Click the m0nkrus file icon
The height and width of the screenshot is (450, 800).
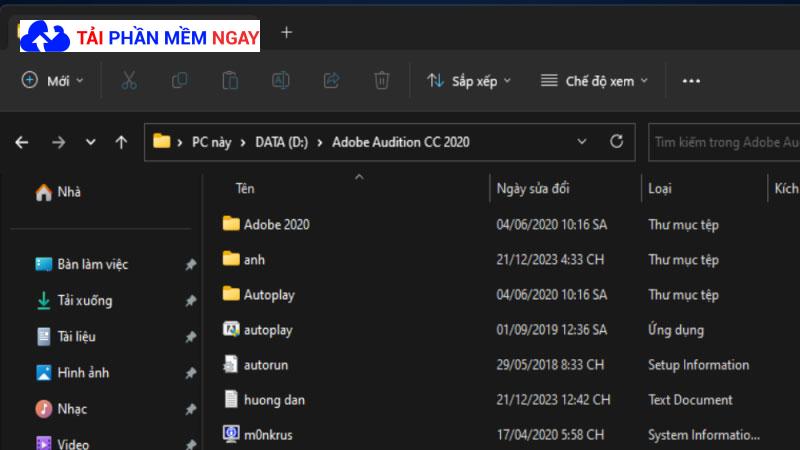click(231, 434)
